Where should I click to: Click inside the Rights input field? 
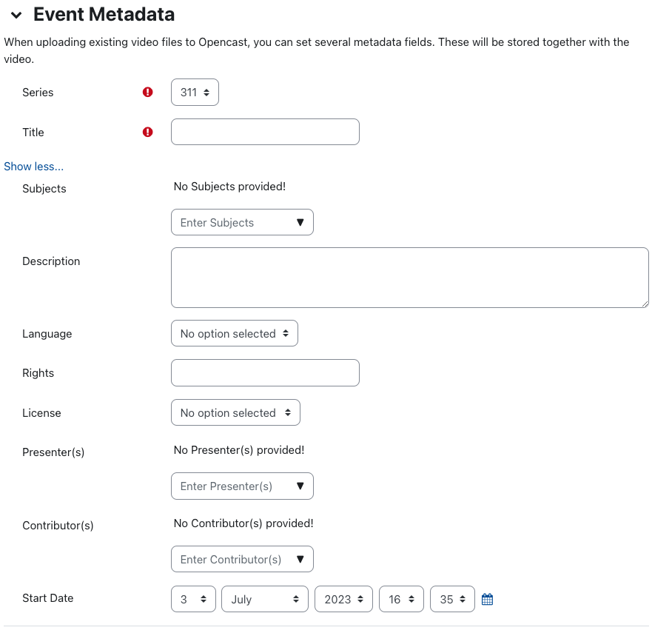264,372
